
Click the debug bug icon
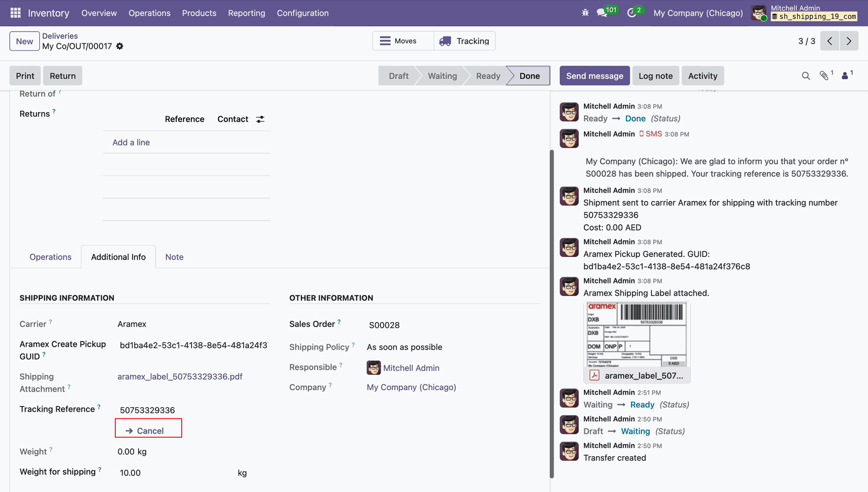click(585, 13)
